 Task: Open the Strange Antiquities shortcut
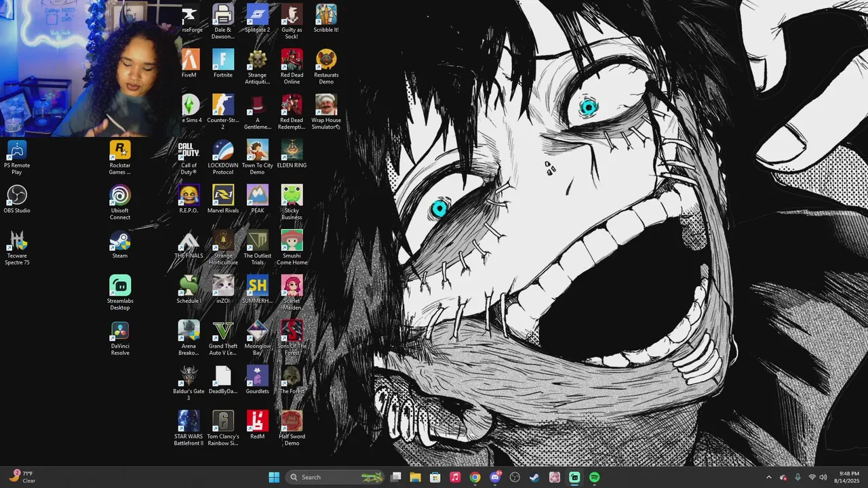coord(258,66)
